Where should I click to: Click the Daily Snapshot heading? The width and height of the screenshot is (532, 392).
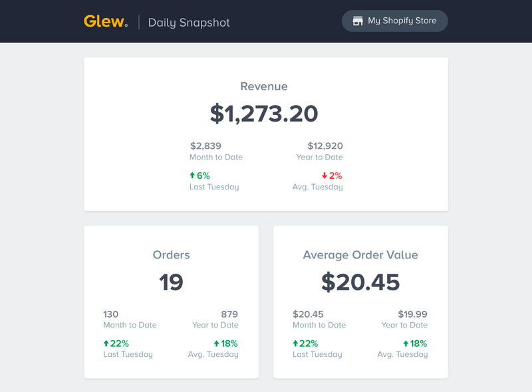pos(190,22)
